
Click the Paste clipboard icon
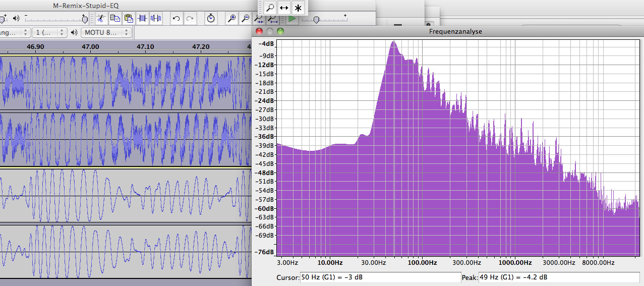[129, 18]
